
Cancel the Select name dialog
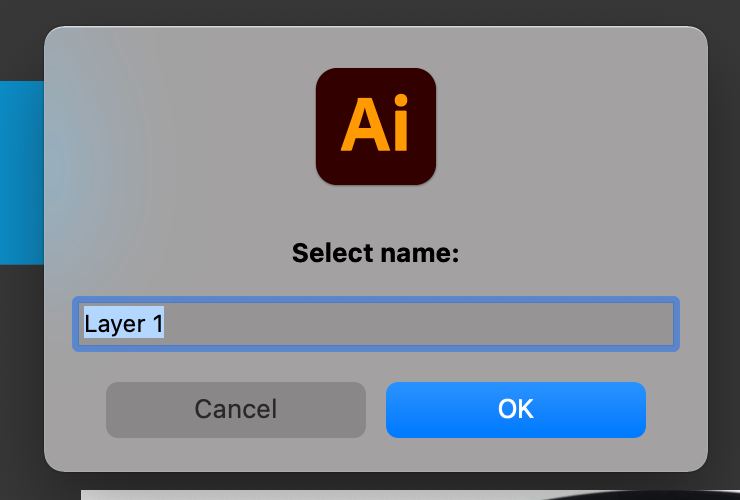235,410
